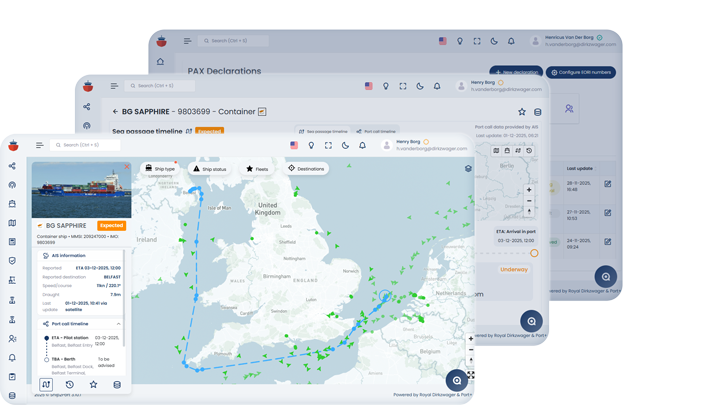This screenshot has width=720, height=405.
Task: Collapse the Port call timeline section
Action: pos(119,324)
